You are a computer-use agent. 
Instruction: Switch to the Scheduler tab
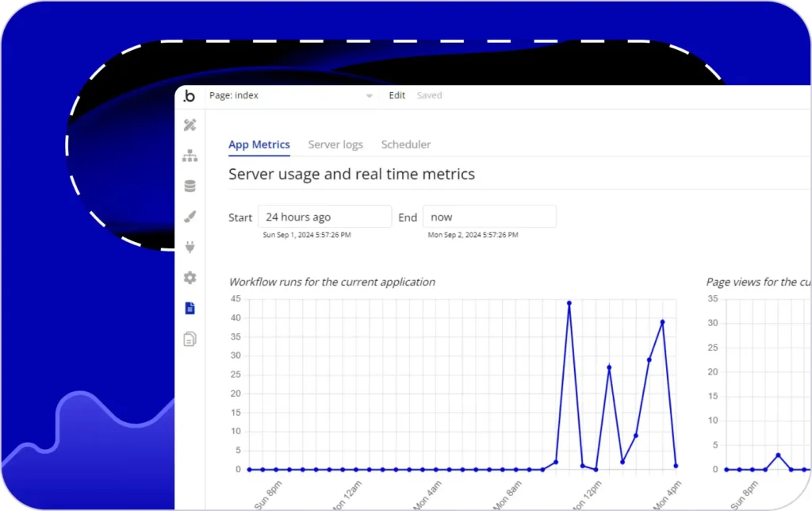click(x=406, y=144)
